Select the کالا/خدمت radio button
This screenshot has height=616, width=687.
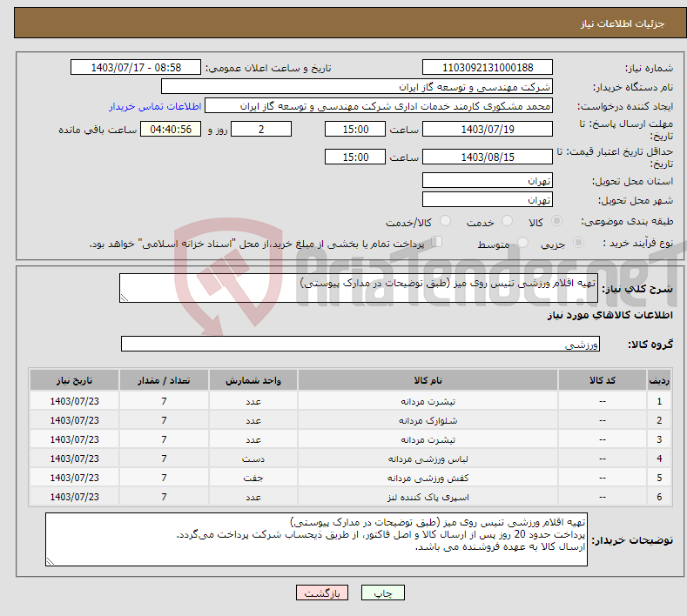[x=445, y=221]
